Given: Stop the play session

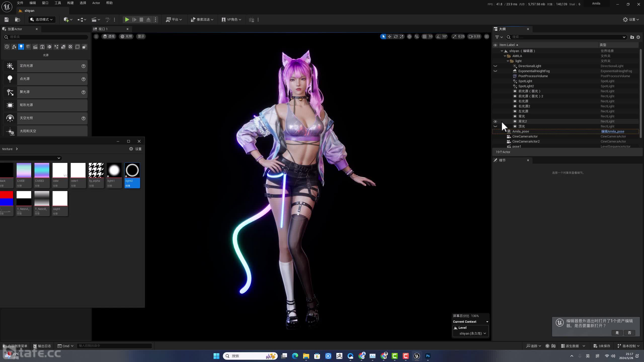Looking at the screenshot, I should (141, 20).
